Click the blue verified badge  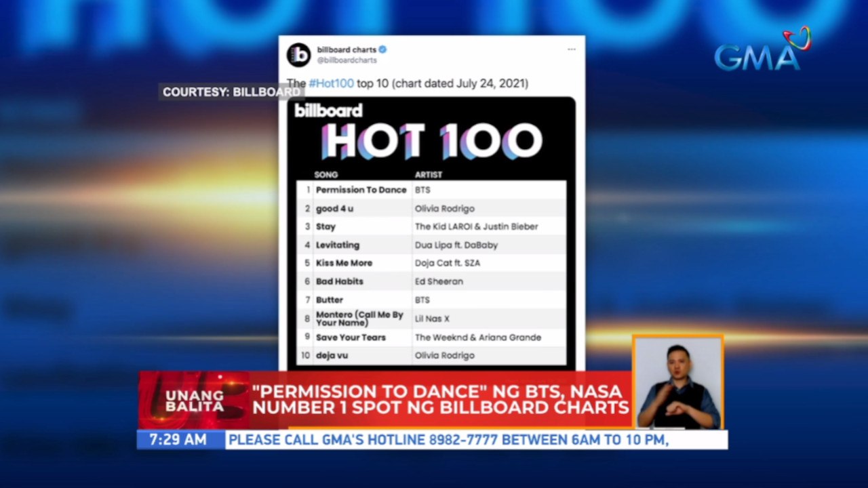point(382,49)
